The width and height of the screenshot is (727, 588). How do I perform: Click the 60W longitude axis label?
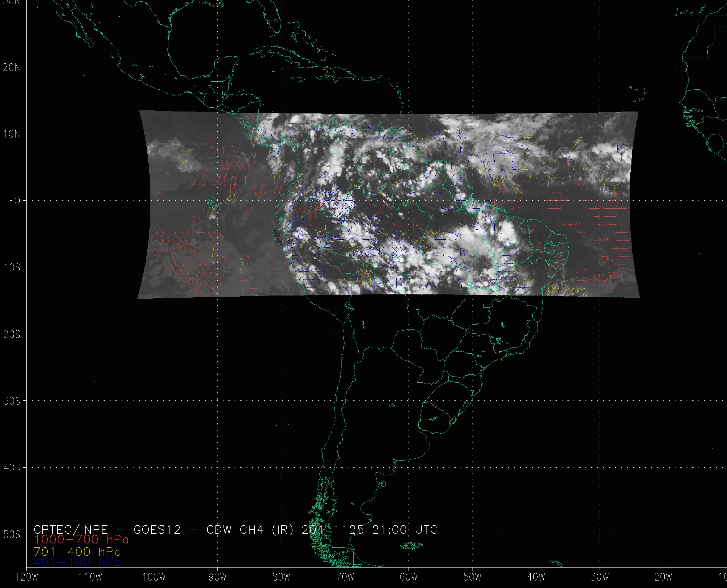tap(409, 577)
